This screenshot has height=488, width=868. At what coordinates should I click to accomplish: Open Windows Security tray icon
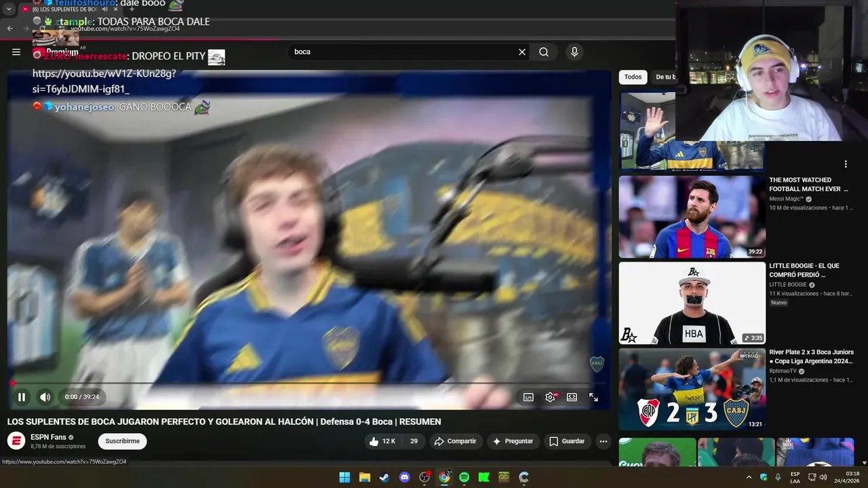(764, 477)
